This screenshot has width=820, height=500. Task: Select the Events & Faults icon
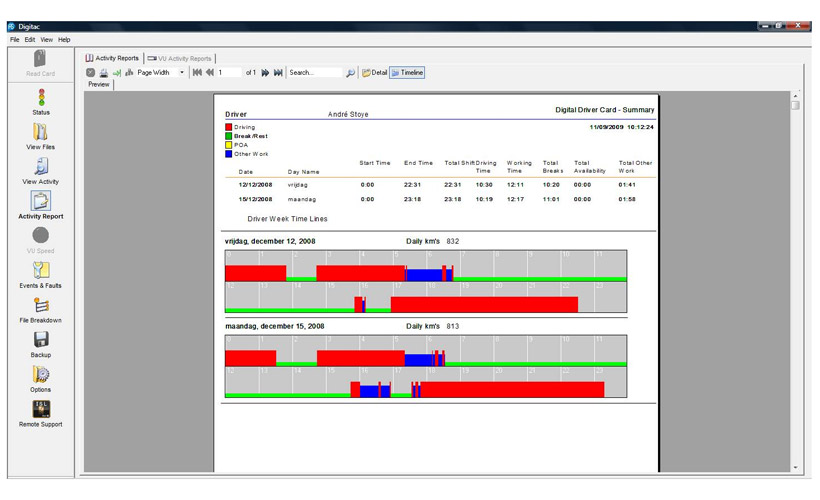[41, 271]
